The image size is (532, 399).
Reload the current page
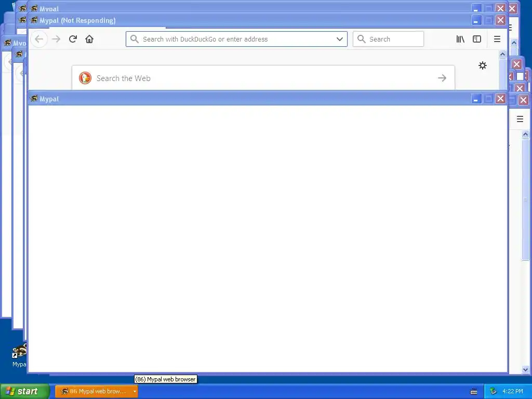pyautogui.click(x=73, y=39)
